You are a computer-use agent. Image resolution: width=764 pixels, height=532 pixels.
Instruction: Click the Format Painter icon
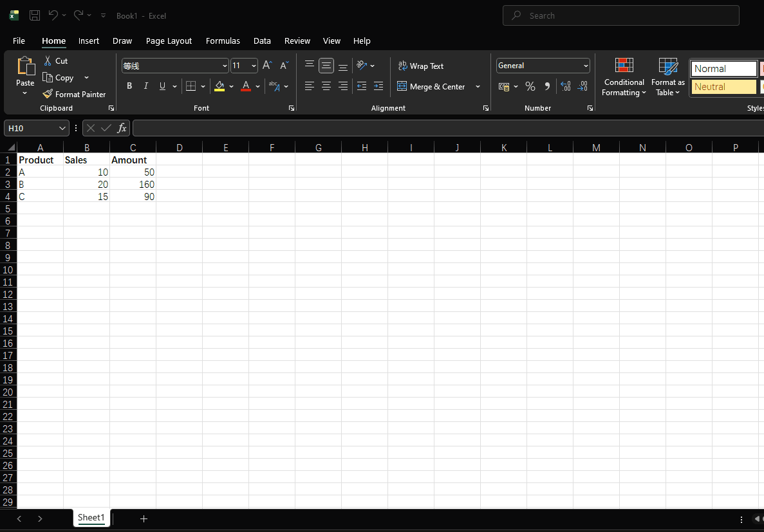pyautogui.click(x=48, y=94)
